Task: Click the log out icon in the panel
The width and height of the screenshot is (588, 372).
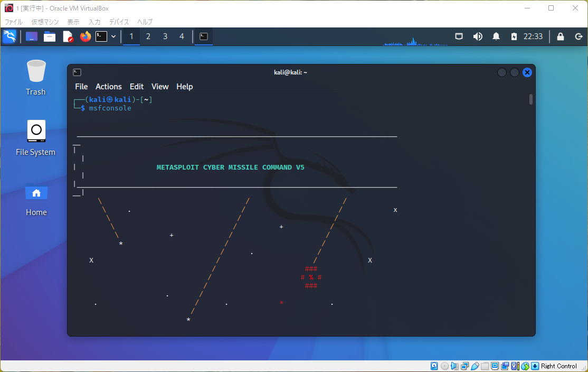Action: 578,36
